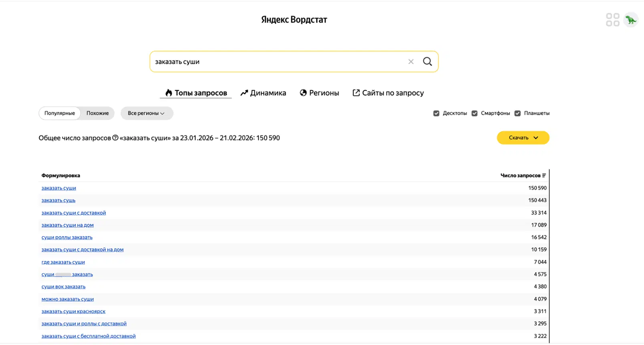Image resolution: width=644 pixels, height=345 pixels.
Task: Expand the Все регионы dropdown
Action: click(x=147, y=113)
